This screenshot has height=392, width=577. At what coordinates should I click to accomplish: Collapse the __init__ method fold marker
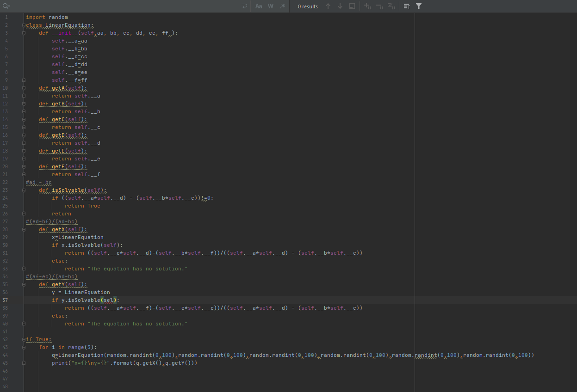[x=24, y=33]
